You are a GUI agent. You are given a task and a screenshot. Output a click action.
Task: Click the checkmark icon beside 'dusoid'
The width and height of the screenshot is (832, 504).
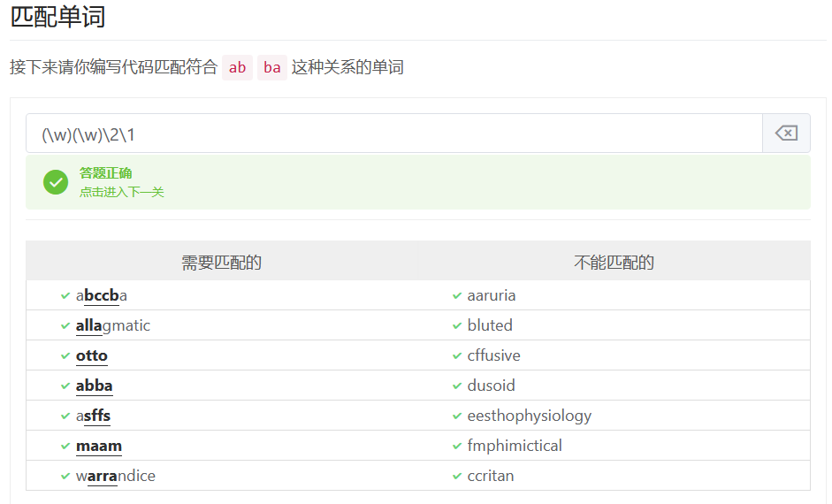tap(457, 386)
